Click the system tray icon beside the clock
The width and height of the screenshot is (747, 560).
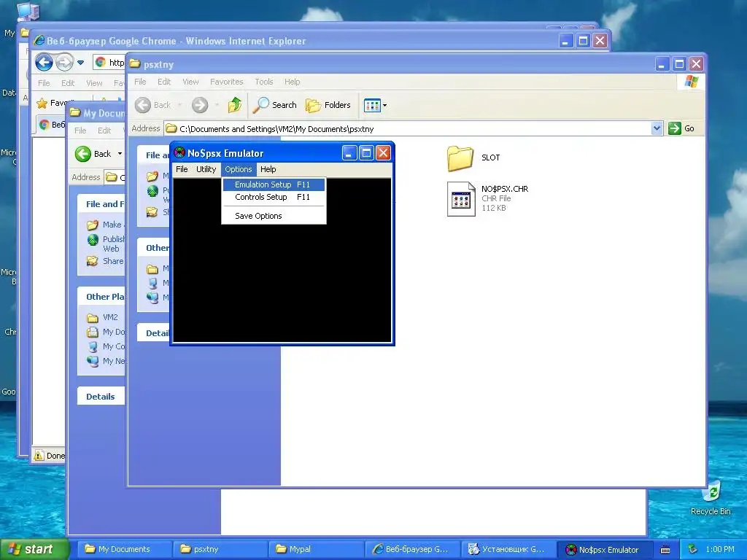tap(693, 549)
